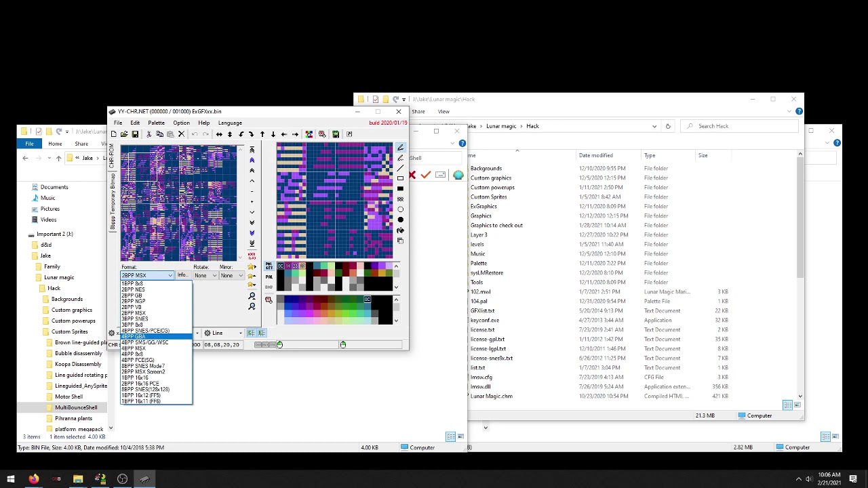
Task: Open the Language menu in YY-CHR
Action: point(230,123)
